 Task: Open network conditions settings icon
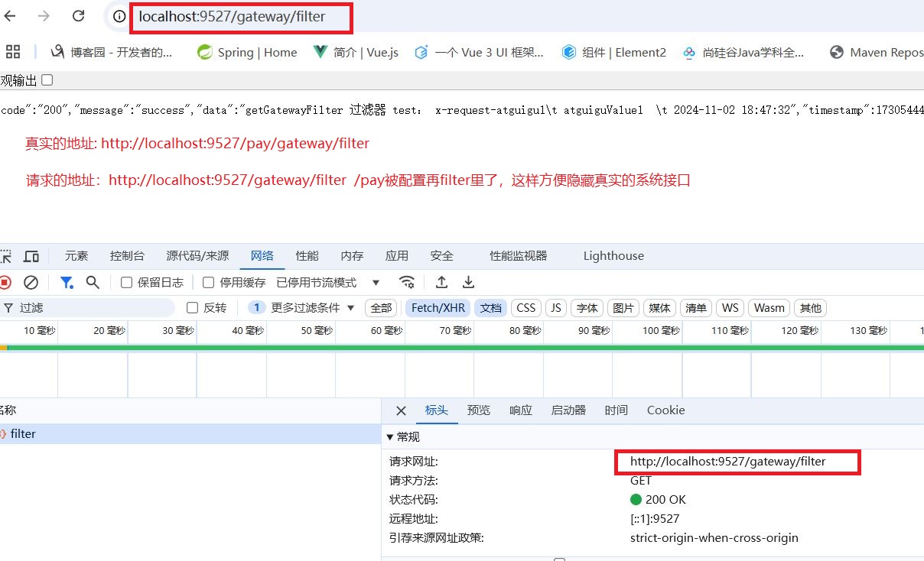[408, 283]
